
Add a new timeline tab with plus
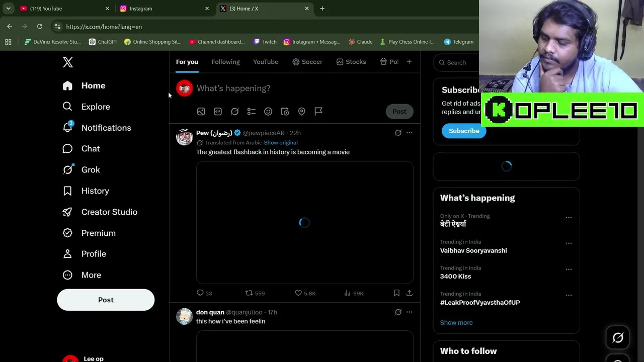click(409, 62)
